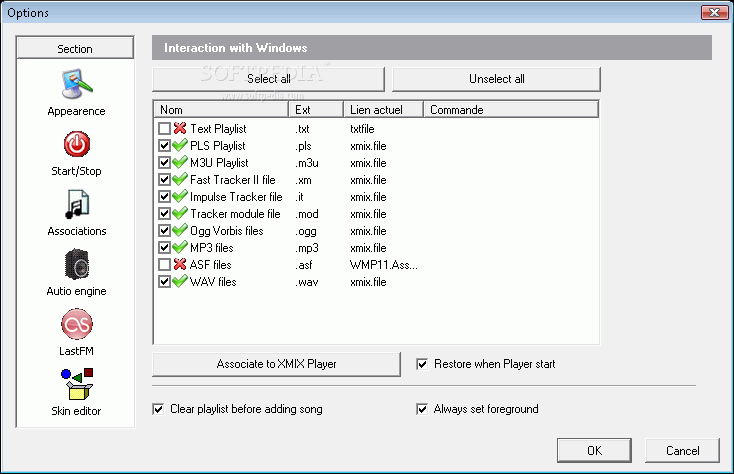Click green check icon beside Fast Tracker II file

pyautogui.click(x=180, y=179)
